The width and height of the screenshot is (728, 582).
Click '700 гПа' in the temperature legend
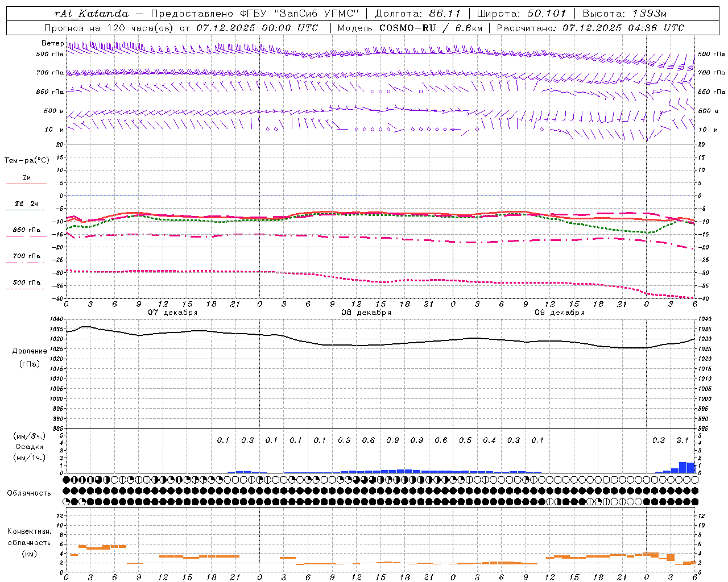click(27, 256)
